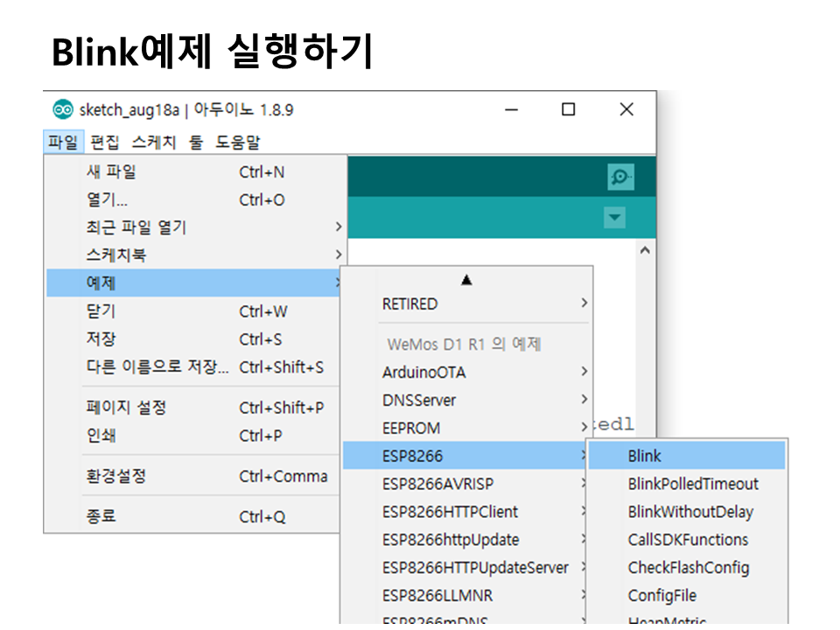Click the up arrow atop examples list

(x=466, y=280)
